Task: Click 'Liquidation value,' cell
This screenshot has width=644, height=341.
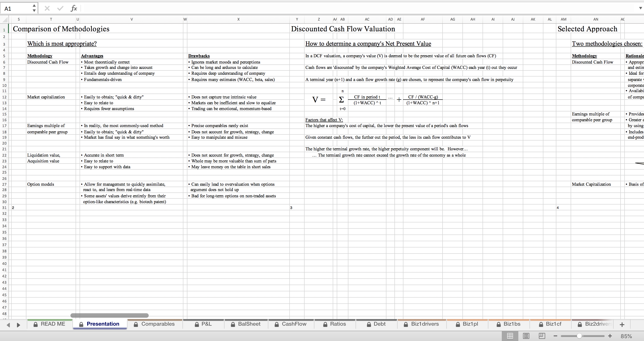Action: (44, 155)
